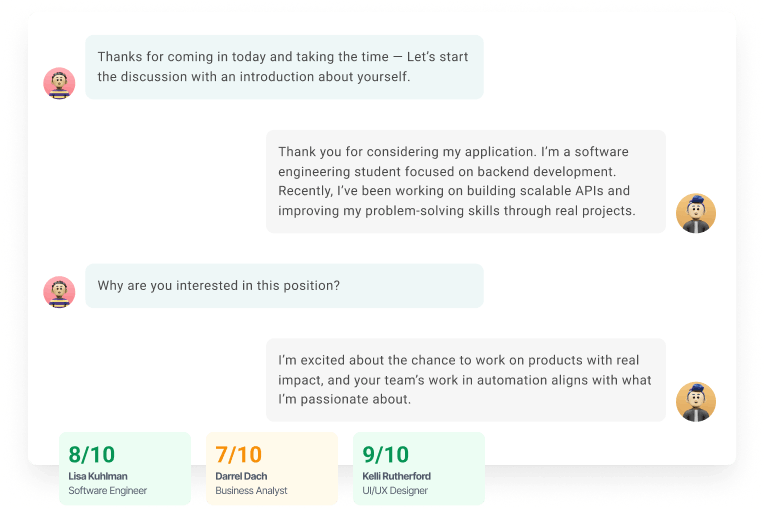
Task: Open Lisa Kuhlman's green score card
Action: [x=125, y=468]
